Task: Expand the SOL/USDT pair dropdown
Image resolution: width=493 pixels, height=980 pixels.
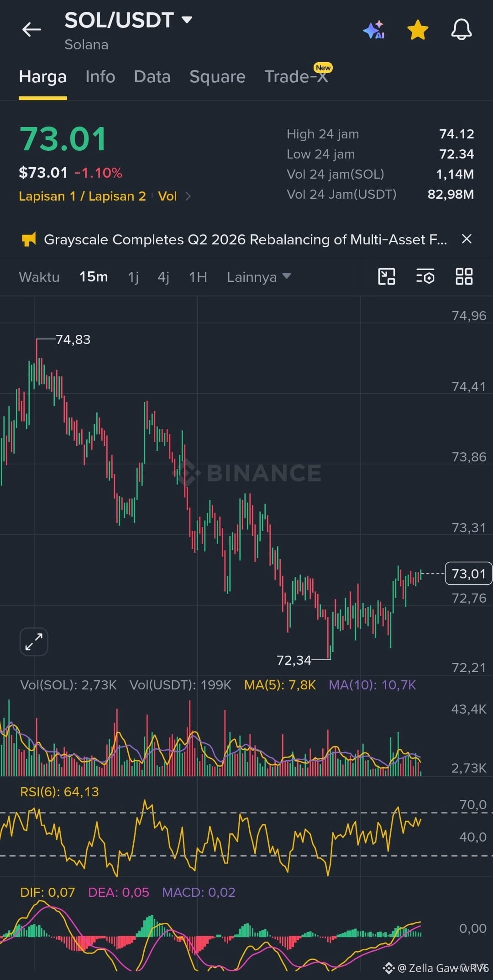Action: click(x=187, y=20)
